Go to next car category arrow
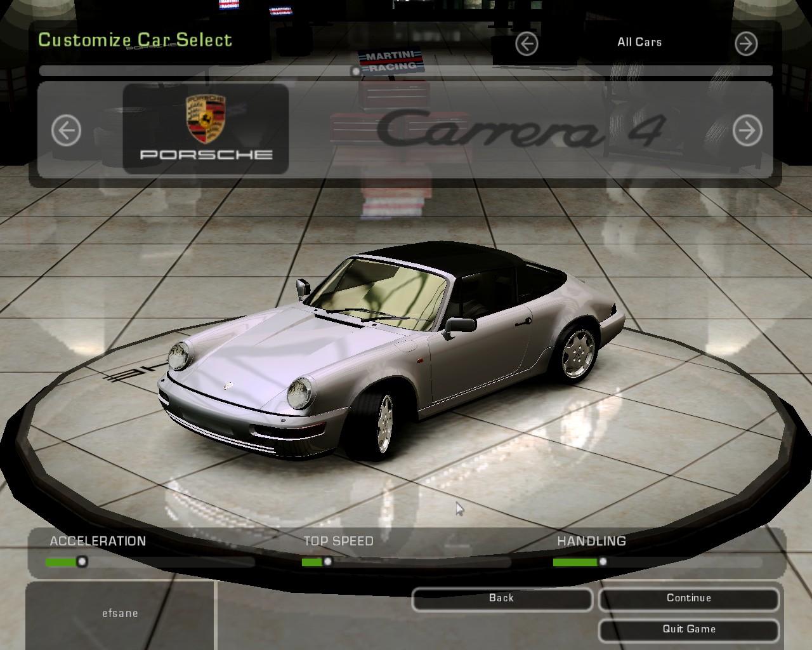The height and width of the screenshot is (650, 812). tap(746, 44)
